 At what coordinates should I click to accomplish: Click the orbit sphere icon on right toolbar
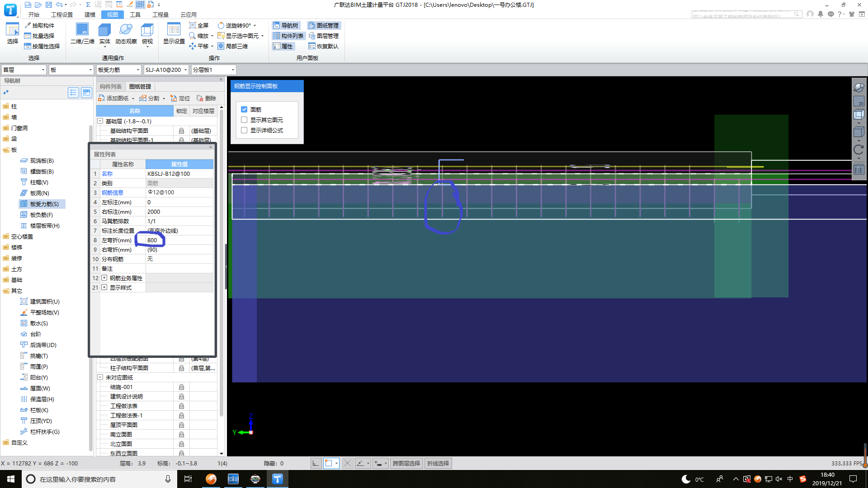click(x=859, y=87)
